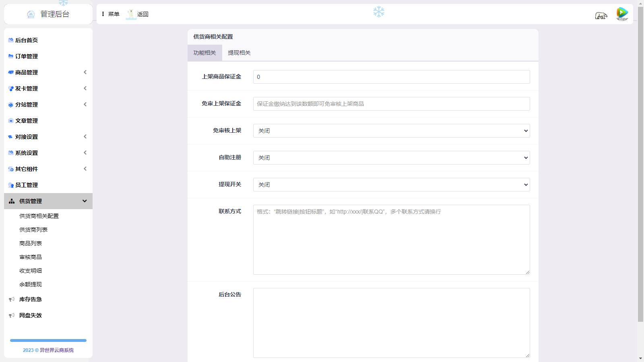Open the 自助注册 dropdown
Image resolution: width=644 pixels, height=362 pixels.
(x=391, y=158)
